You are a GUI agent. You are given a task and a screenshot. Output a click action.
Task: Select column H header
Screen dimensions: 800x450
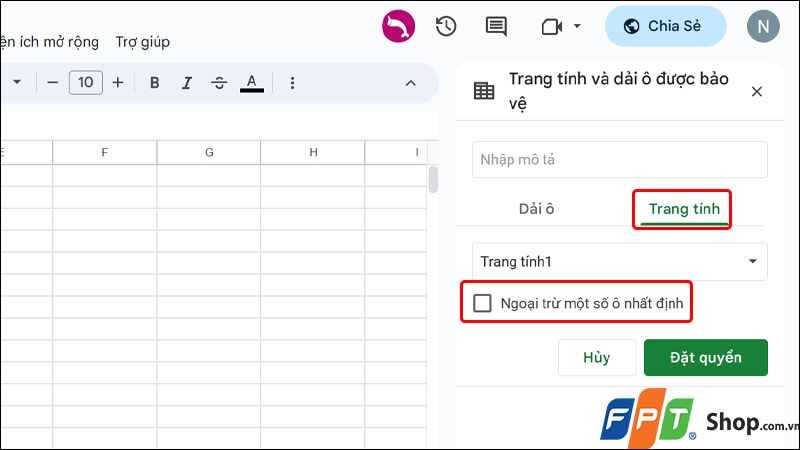coord(313,152)
